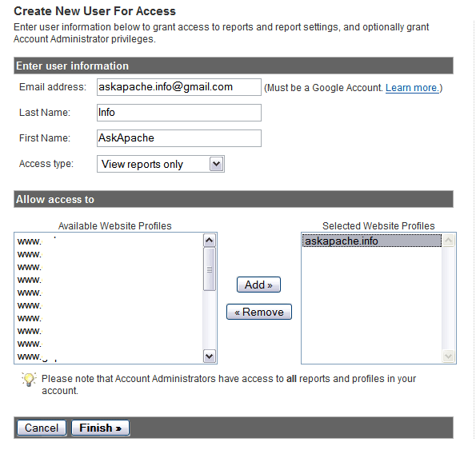
Task: Click down arrow of Available Profiles scrollbar
Action: (209, 356)
